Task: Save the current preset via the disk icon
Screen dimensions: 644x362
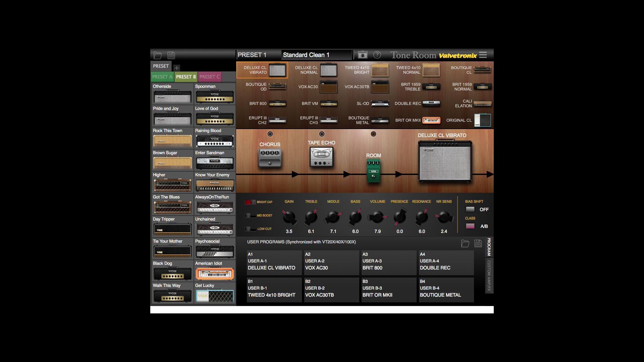Action: pyautogui.click(x=171, y=55)
